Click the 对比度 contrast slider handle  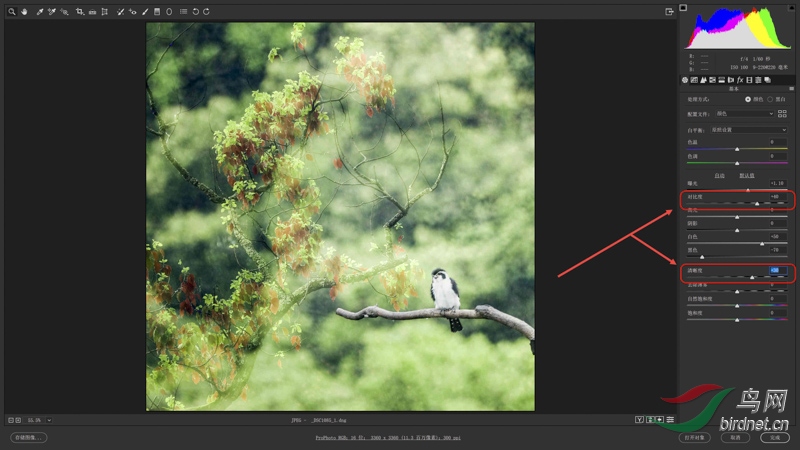757,203
